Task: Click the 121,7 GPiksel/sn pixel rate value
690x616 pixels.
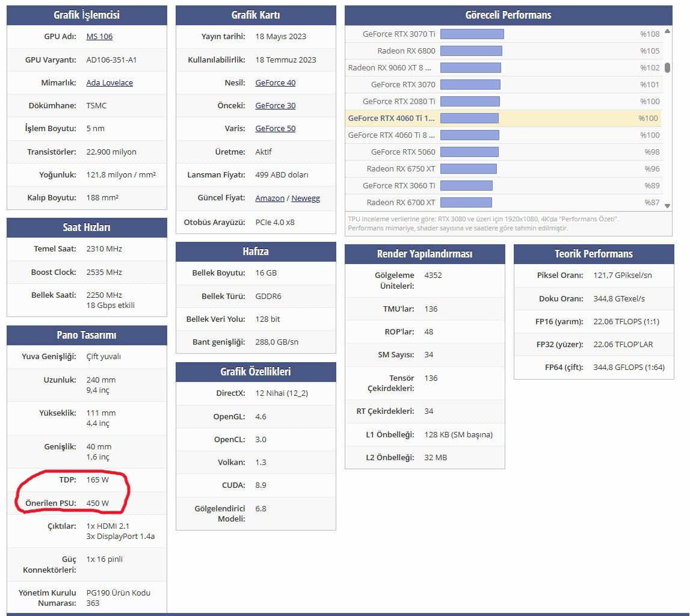Action: [x=623, y=275]
